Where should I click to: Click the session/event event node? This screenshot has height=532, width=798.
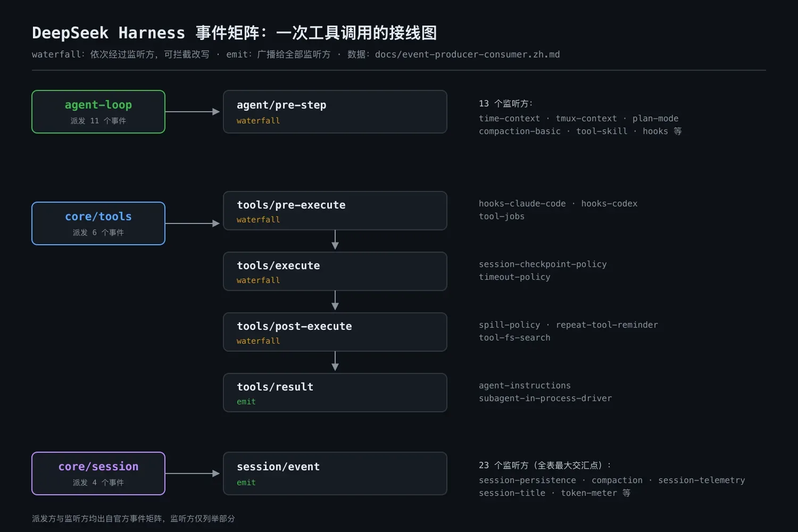[335, 473]
